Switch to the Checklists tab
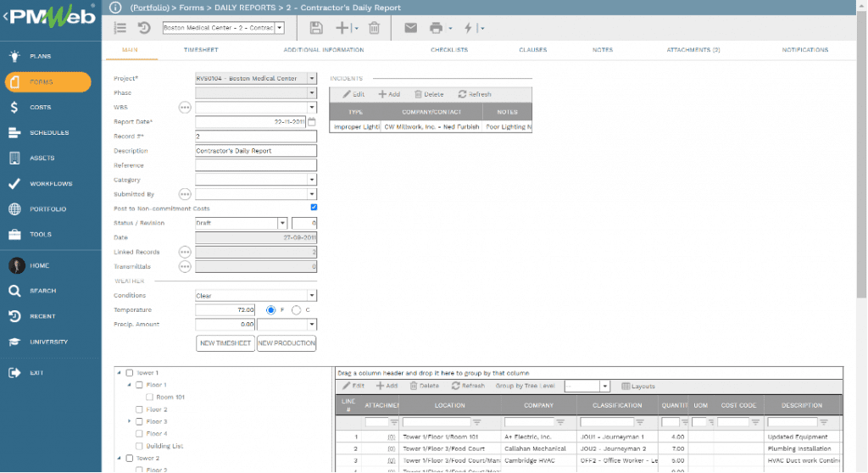 click(x=449, y=50)
